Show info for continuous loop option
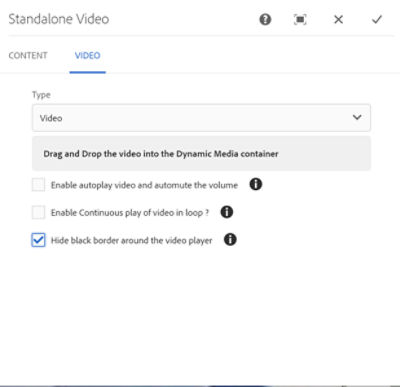This screenshot has width=400, height=387. pyautogui.click(x=227, y=212)
